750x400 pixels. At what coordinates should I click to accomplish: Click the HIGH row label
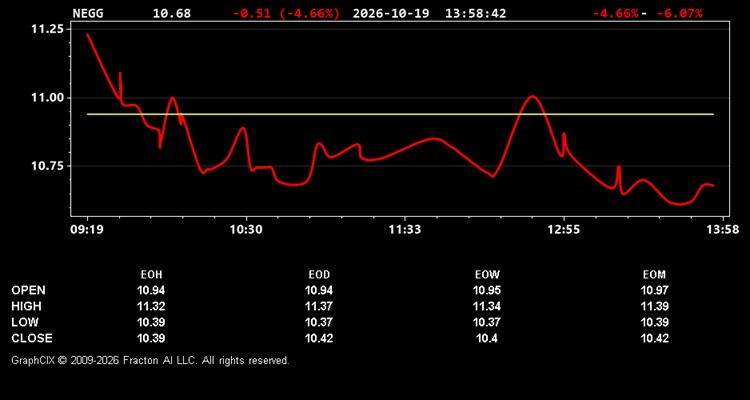(x=26, y=306)
